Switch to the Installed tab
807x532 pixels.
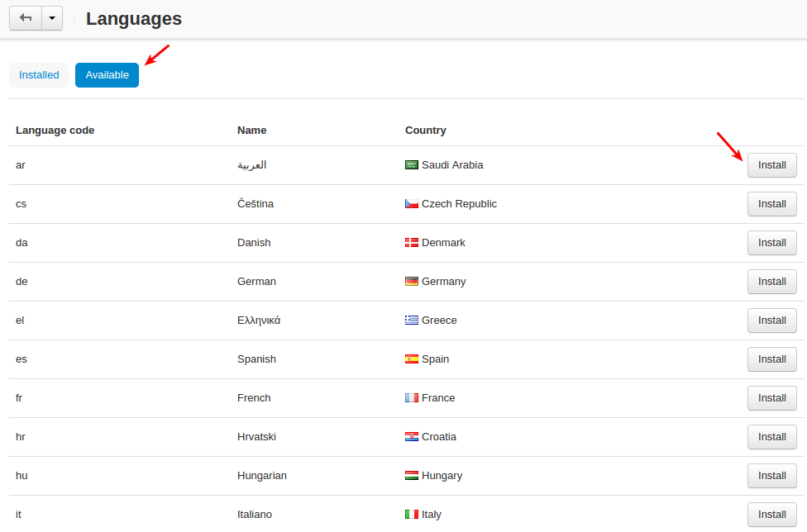(39, 75)
